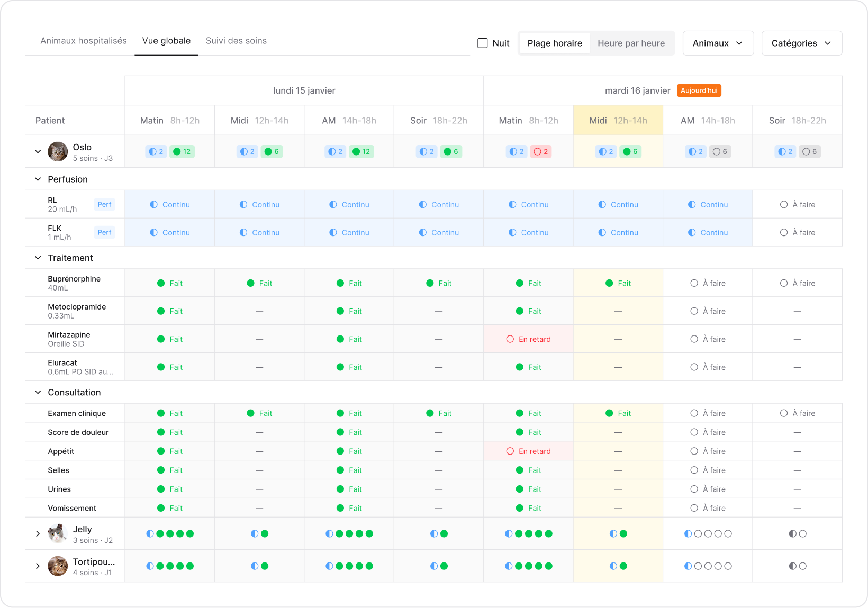Click the Perf tag next to RL
Screen dimensions: 868x608
[x=104, y=204]
